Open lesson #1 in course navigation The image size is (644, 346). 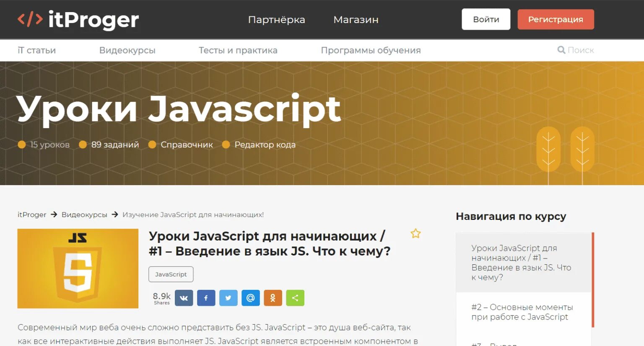[x=524, y=263]
